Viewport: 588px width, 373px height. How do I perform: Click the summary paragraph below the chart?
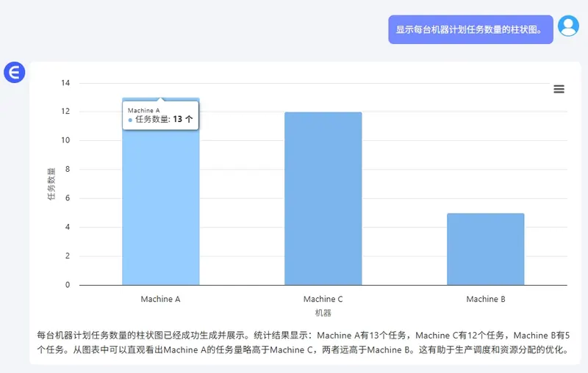click(x=303, y=342)
